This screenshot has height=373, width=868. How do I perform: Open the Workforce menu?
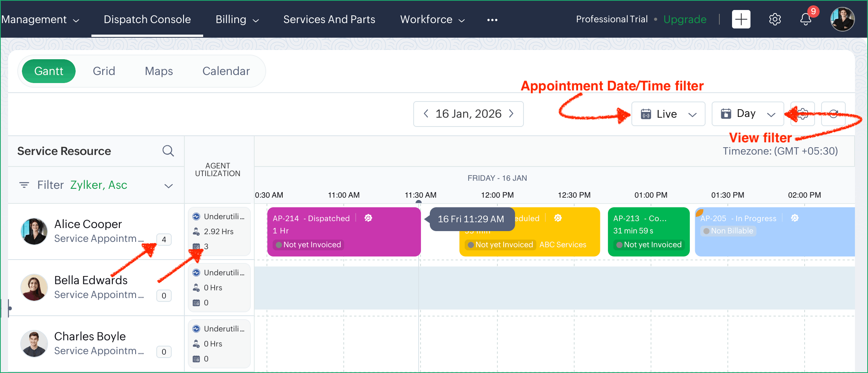coord(432,20)
